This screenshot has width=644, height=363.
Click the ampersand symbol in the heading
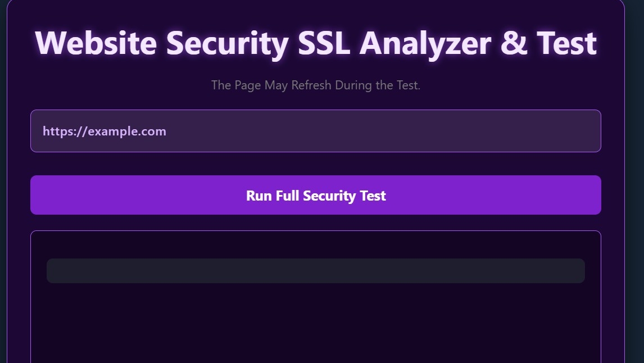tap(514, 43)
